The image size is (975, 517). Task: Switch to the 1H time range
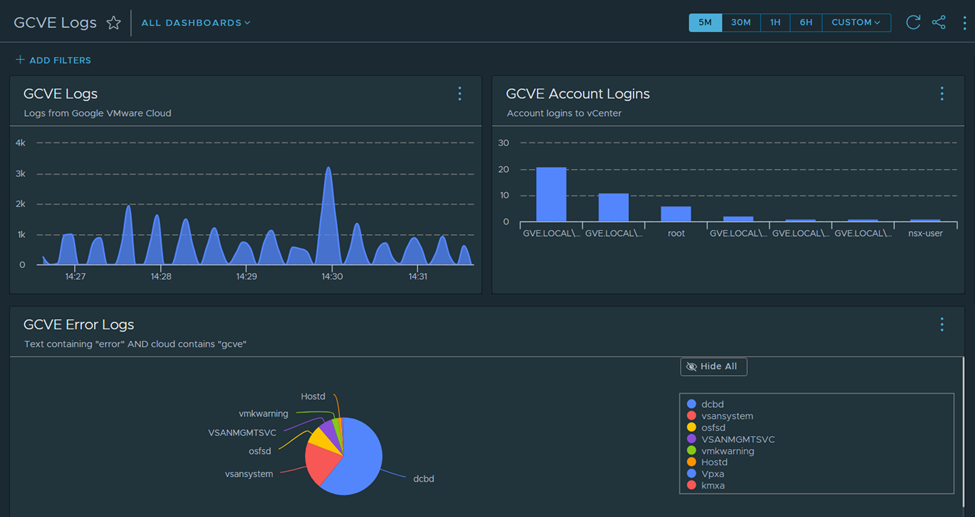click(x=775, y=22)
